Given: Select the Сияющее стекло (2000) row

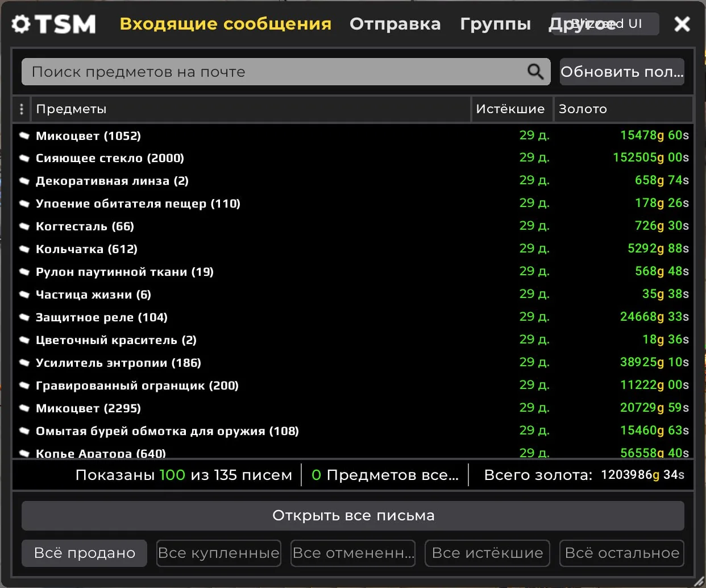Looking at the screenshot, I should tap(353, 158).
